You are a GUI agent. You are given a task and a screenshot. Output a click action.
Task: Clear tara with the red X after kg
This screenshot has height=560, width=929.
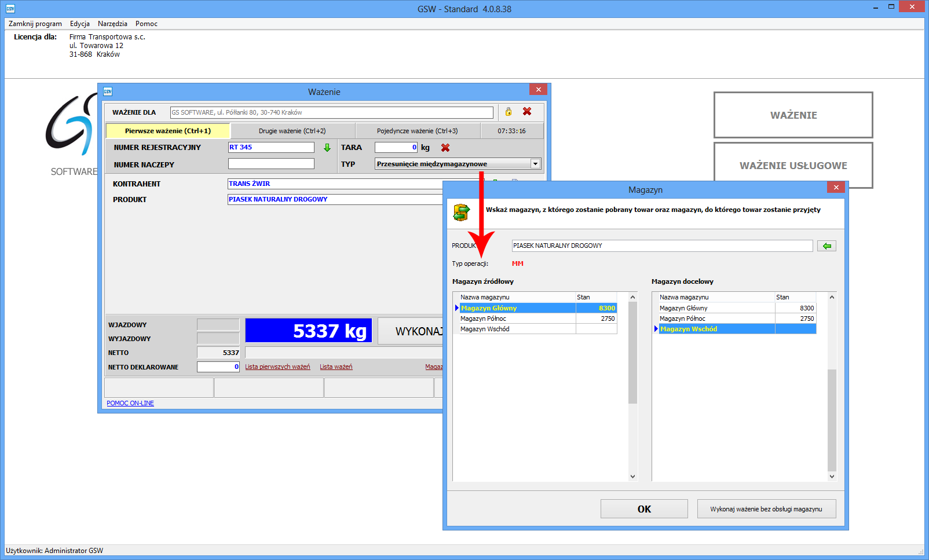445,148
